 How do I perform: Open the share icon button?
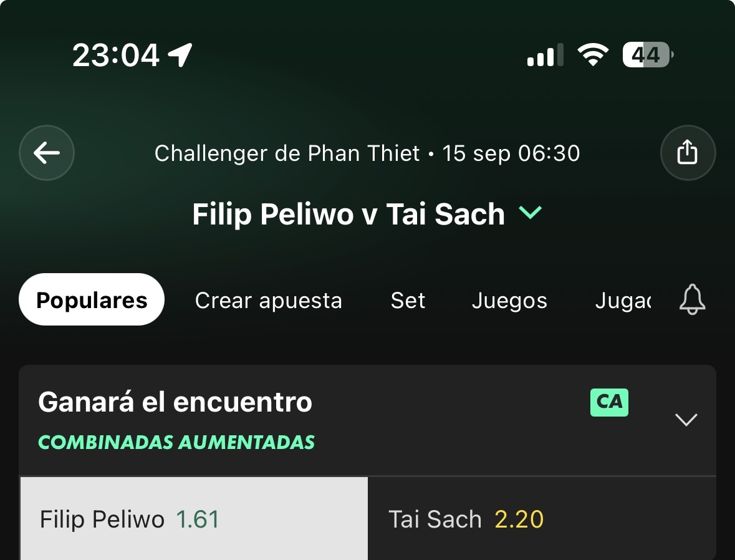tap(688, 153)
